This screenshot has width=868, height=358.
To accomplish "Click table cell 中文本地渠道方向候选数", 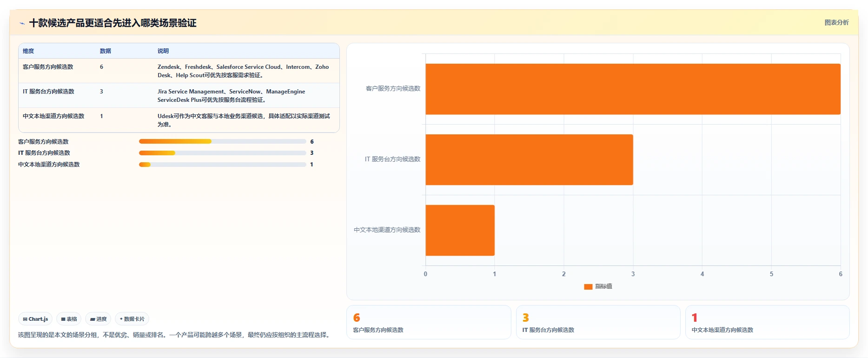I will 53,116.
